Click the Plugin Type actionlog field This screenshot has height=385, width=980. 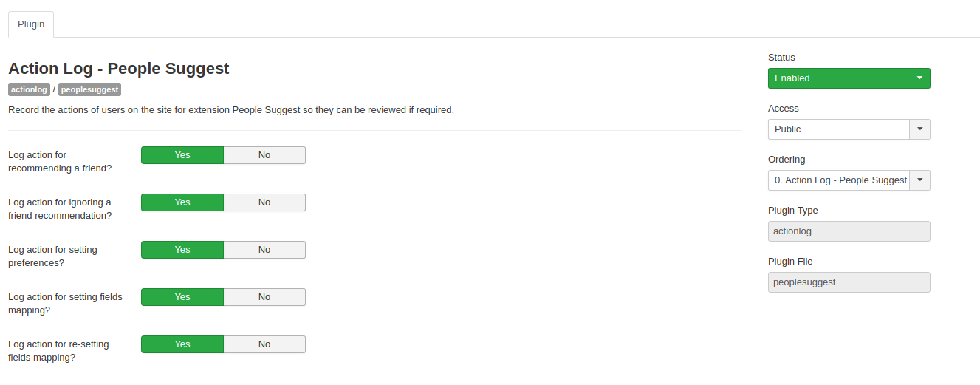tap(849, 231)
